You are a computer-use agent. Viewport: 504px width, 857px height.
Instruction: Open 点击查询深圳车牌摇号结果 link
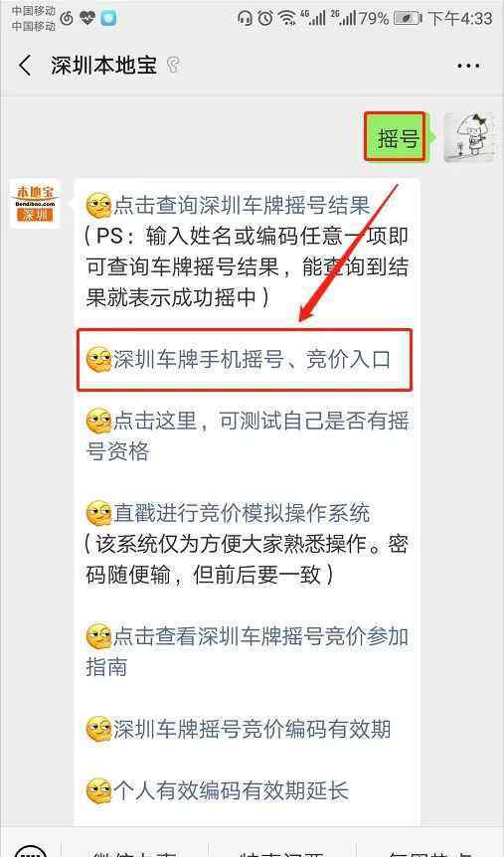pyautogui.click(x=242, y=206)
